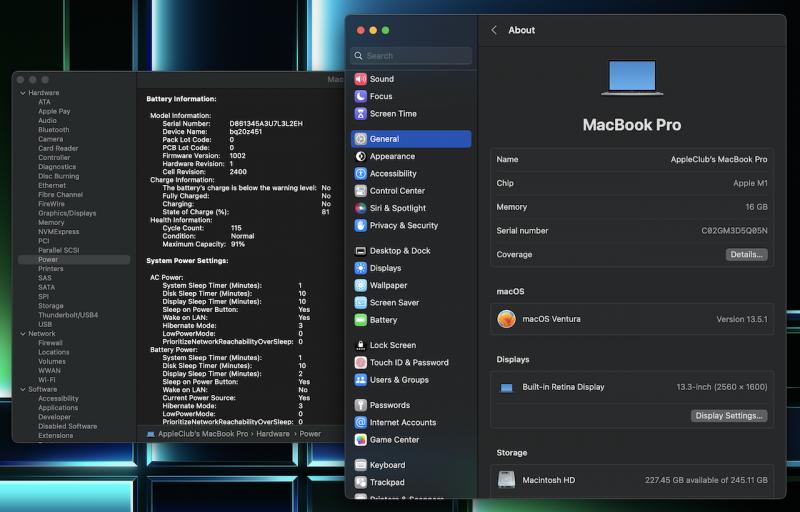Select Lock Screen in settings sidebar

click(x=392, y=345)
